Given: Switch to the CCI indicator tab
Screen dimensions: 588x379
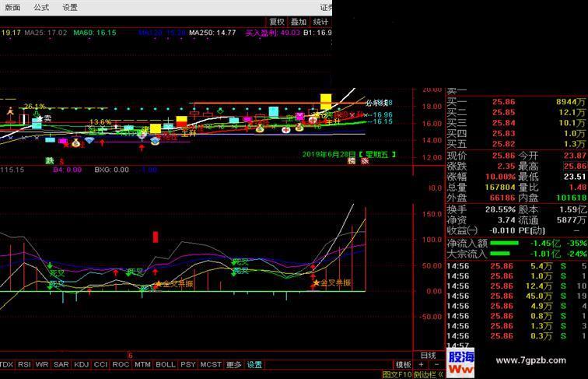Looking at the screenshot, I should coord(100,364).
